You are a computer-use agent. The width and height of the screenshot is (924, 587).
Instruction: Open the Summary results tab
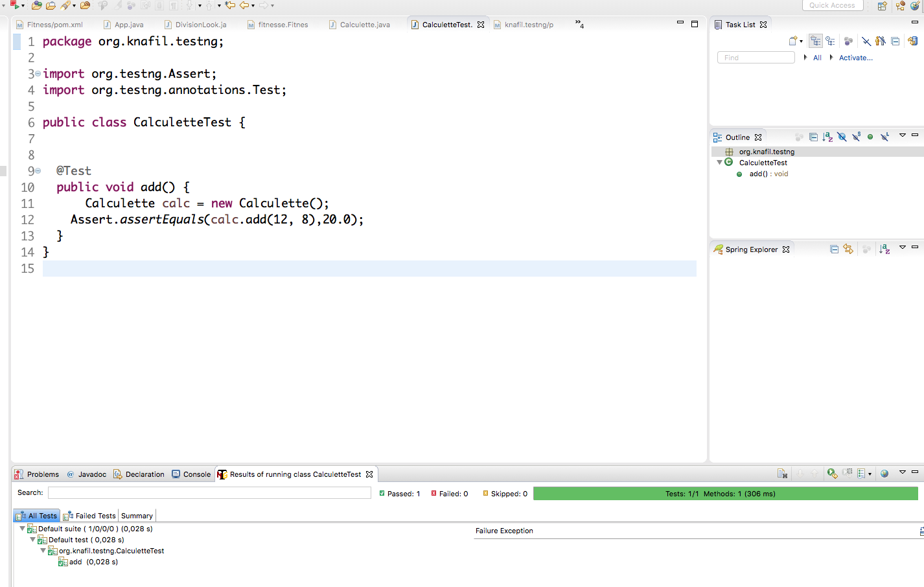[137, 516]
